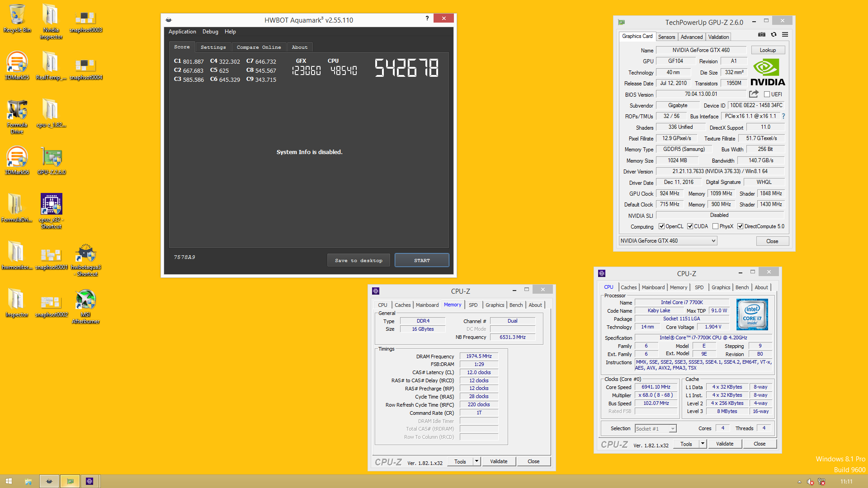Click the Aquamark help question mark
The image size is (868, 488).
427,18
